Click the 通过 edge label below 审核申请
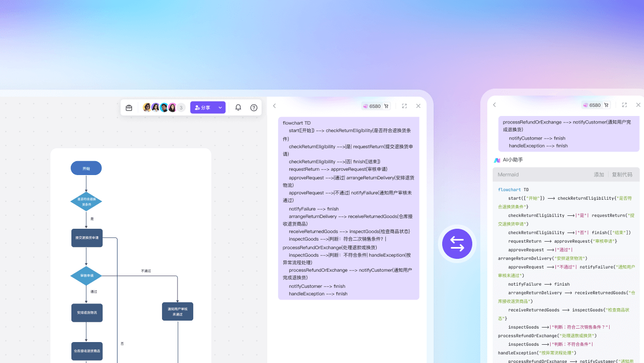This screenshot has height=363, width=644. point(94,292)
